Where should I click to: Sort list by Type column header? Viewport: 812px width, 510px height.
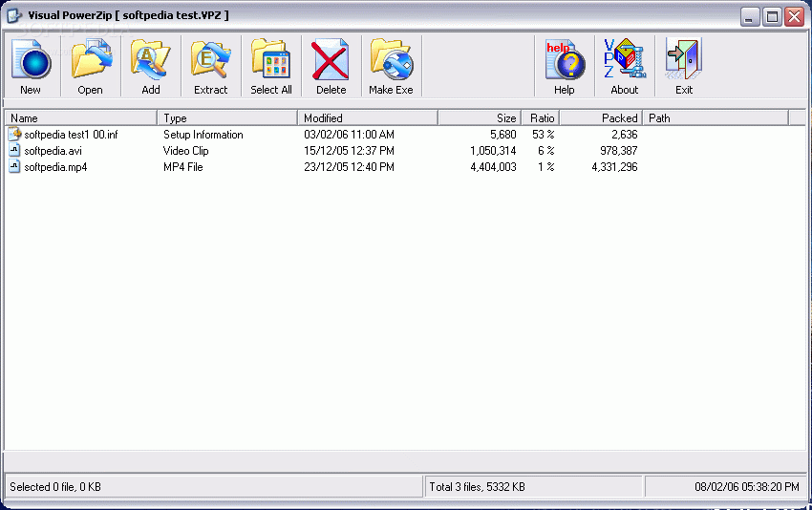[x=228, y=118]
